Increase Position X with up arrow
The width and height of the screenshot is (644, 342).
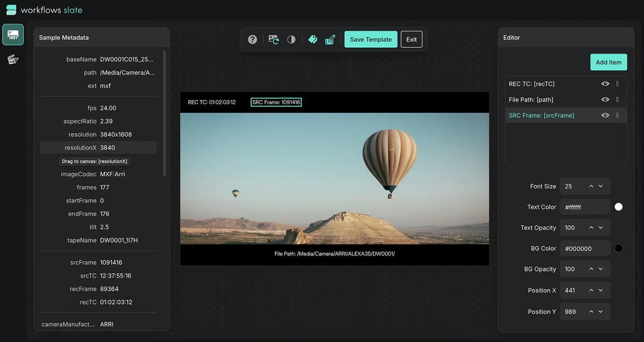591,290
